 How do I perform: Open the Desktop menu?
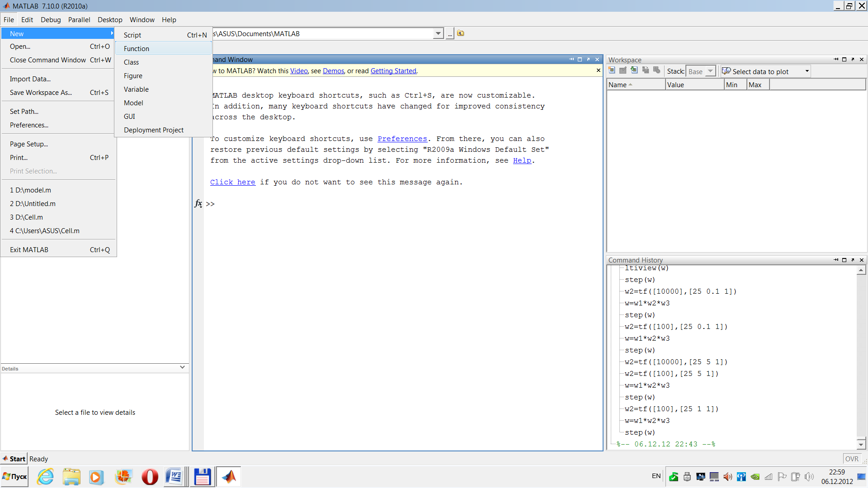(x=110, y=20)
